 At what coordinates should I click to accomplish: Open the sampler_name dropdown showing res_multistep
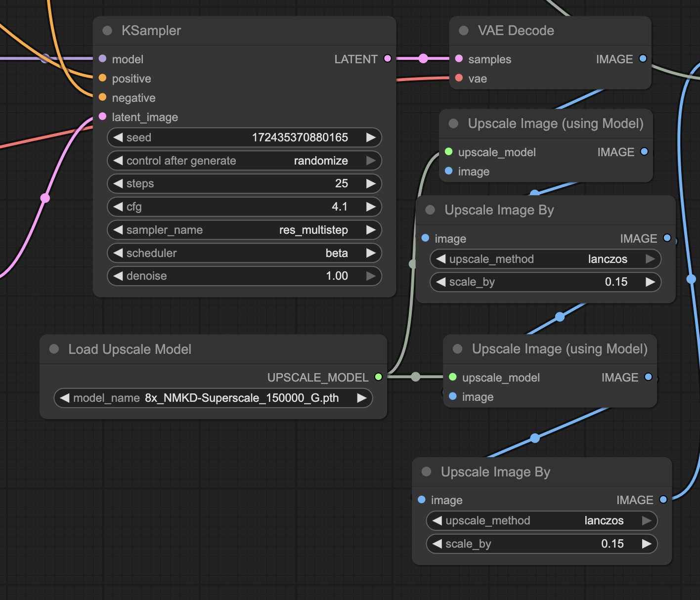[244, 230]
